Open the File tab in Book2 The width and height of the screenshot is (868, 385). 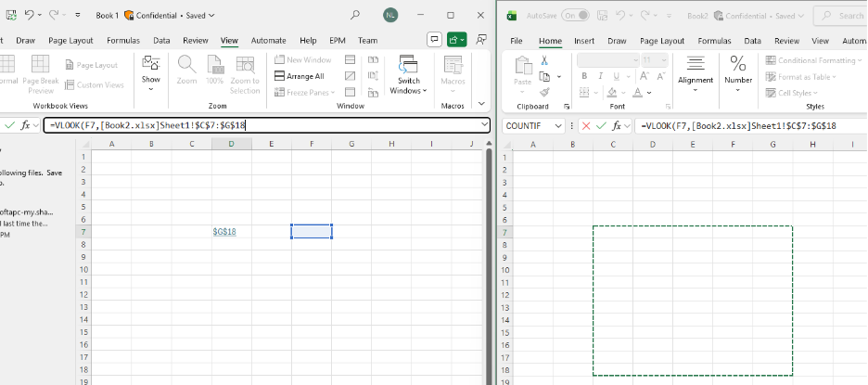516,41
